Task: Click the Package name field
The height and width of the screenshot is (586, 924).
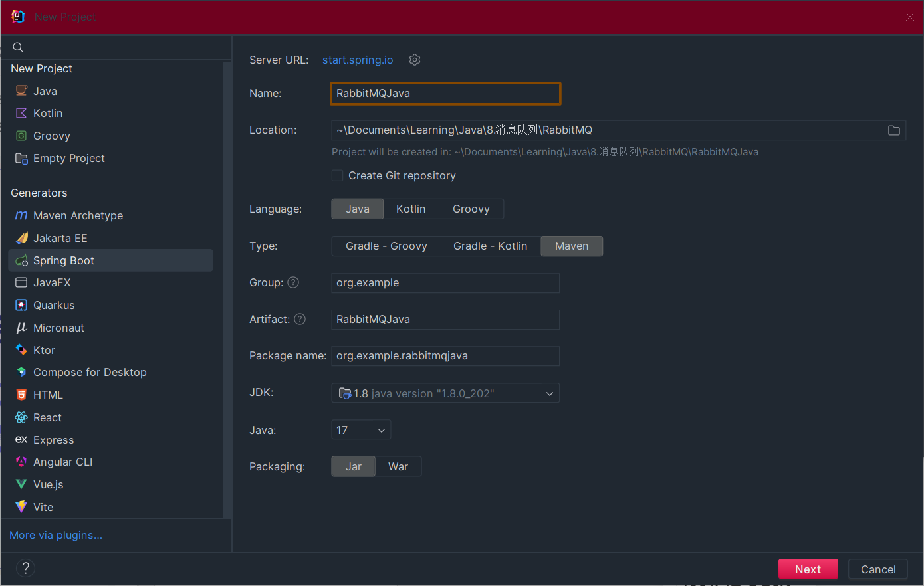Action: (x=445, y=356)
